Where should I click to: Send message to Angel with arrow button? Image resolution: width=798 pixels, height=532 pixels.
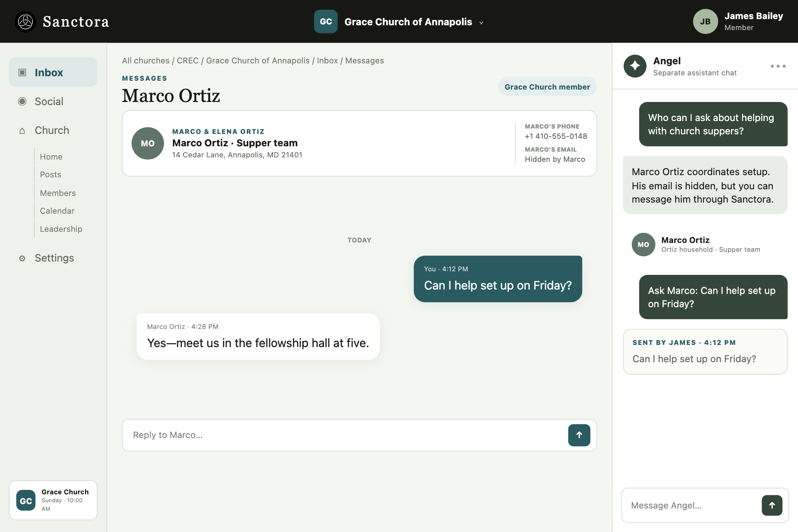[x=772, y=505]
